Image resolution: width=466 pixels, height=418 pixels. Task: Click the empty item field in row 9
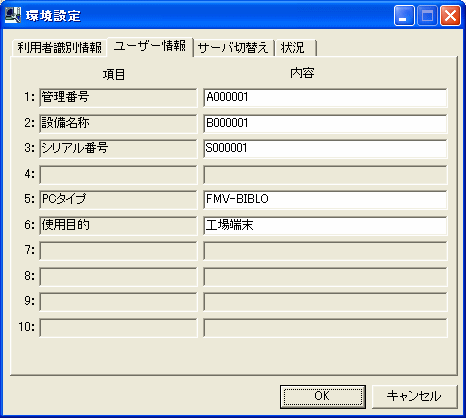click(x=118, y=302)
